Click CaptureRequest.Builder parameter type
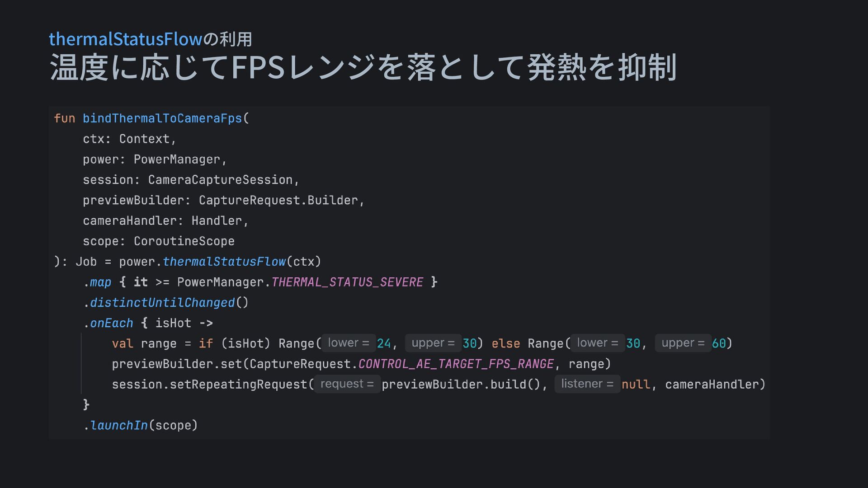Image resolution: width=868 pixels, height=488 pixels. click(x=278, y=200)
